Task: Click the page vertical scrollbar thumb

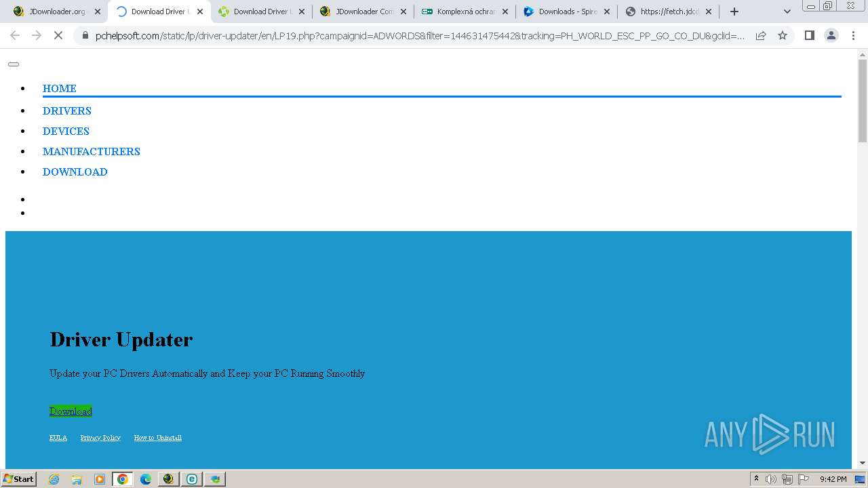Action: pyautogui.click(x=863, y=100)
